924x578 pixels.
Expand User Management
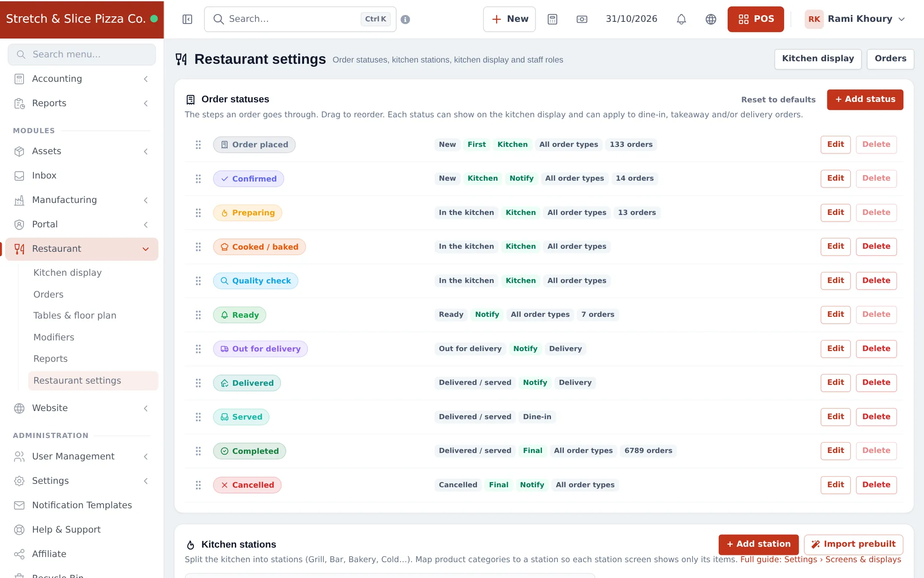tap(146, 456)
